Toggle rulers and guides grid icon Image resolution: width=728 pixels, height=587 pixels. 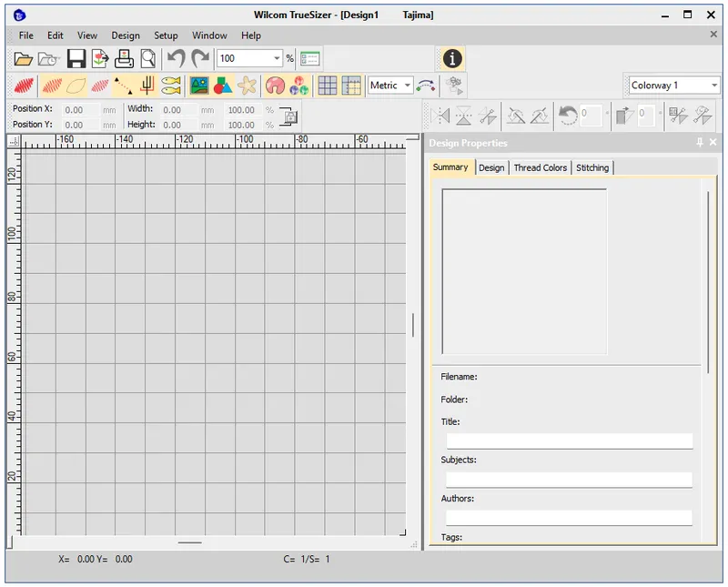click(351, 86)
